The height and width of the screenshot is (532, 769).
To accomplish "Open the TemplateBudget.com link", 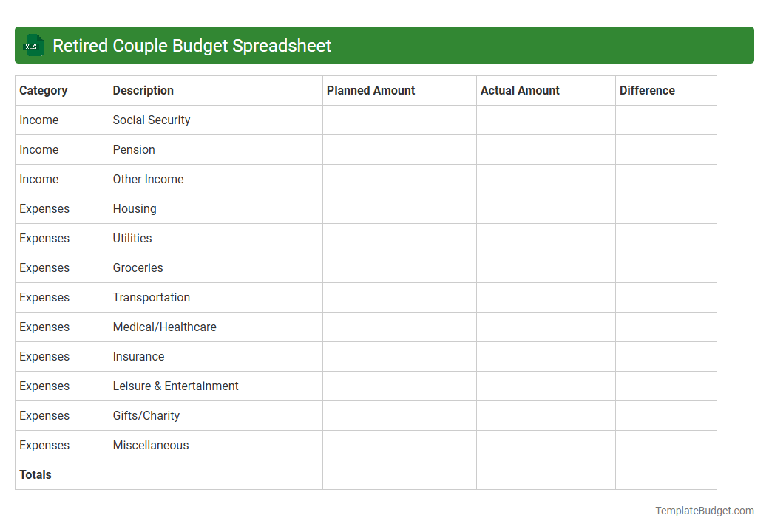I will click(702, 510).
